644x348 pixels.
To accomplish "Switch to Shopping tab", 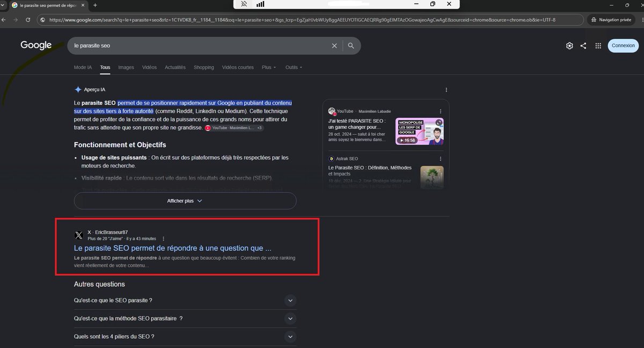I will click(x=204, y=68).
